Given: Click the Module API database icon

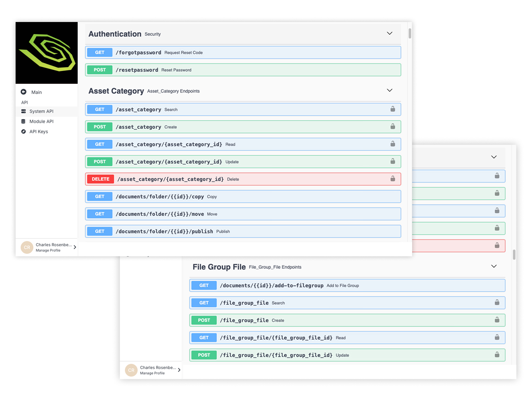Looking at the screenshot, I should [23, 121].
